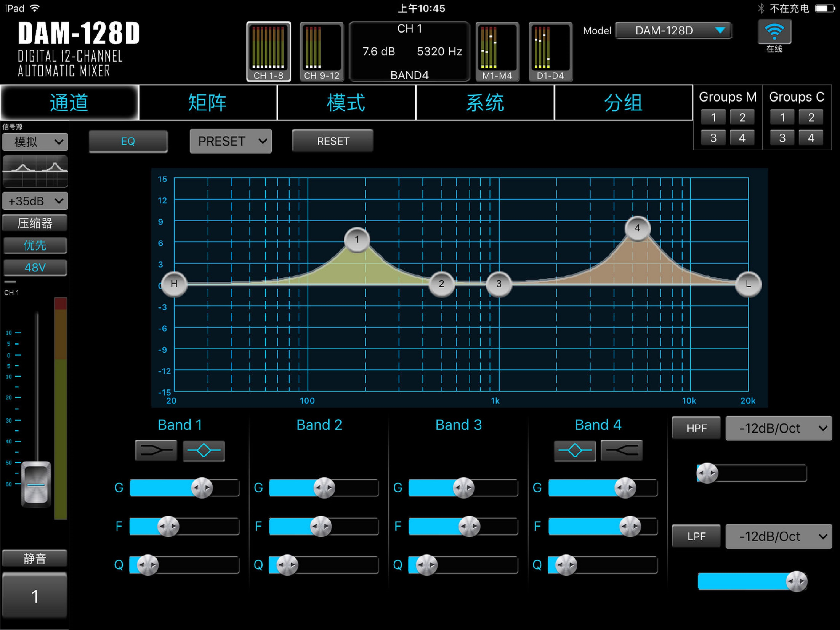Click the CH 1 volume fader handle
This screenshot has height=630, width=840.
point(36,484)
